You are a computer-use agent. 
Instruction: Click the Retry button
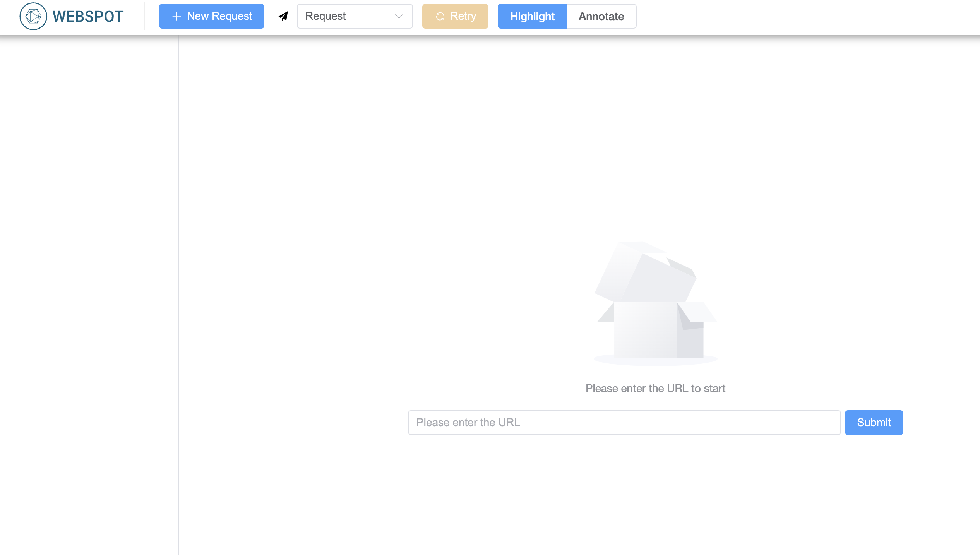point(455,16)
